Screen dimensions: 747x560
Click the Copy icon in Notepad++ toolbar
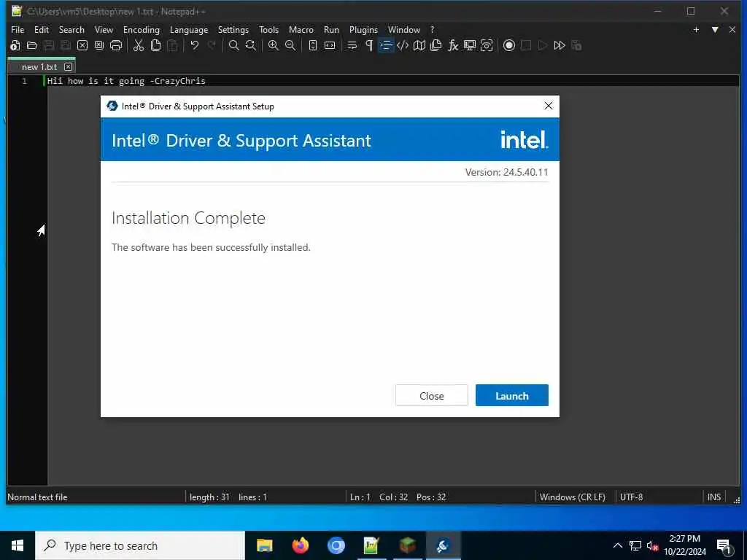155,45
